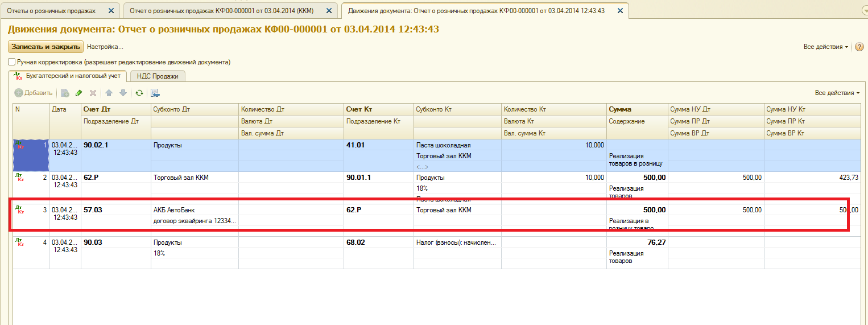The image size is (868, 325).
Task: Click the Дт/Кт icon of entry 1
Action: tap(20, 145)
